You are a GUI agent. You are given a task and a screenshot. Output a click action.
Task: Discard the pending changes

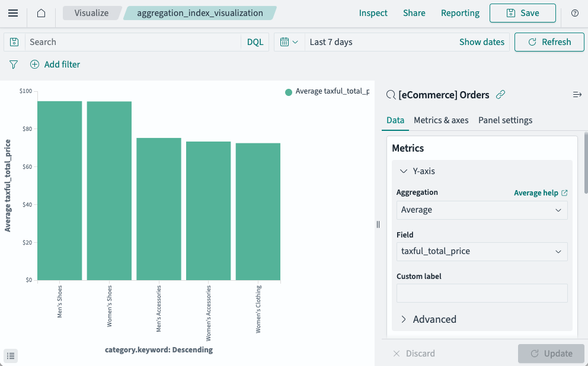click(x=414, y=354)
